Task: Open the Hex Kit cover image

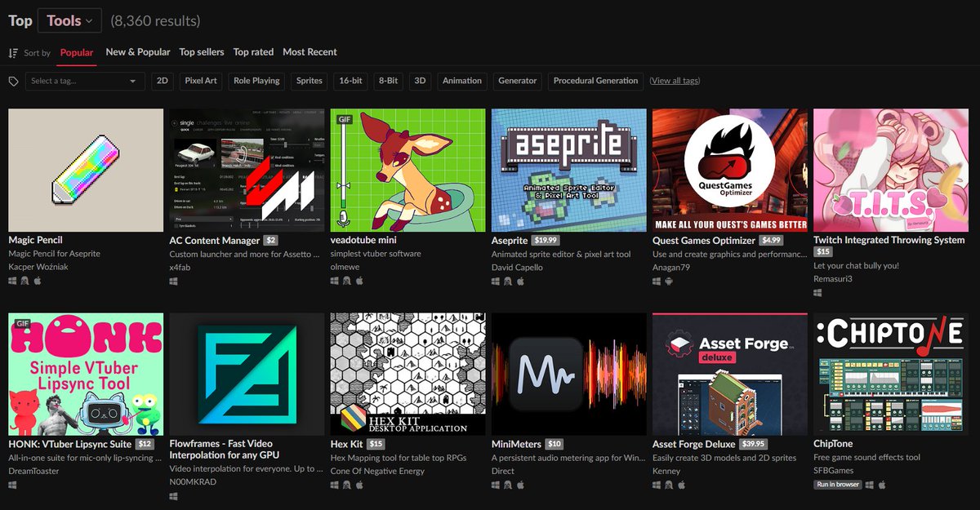Action: coord(408,374)
